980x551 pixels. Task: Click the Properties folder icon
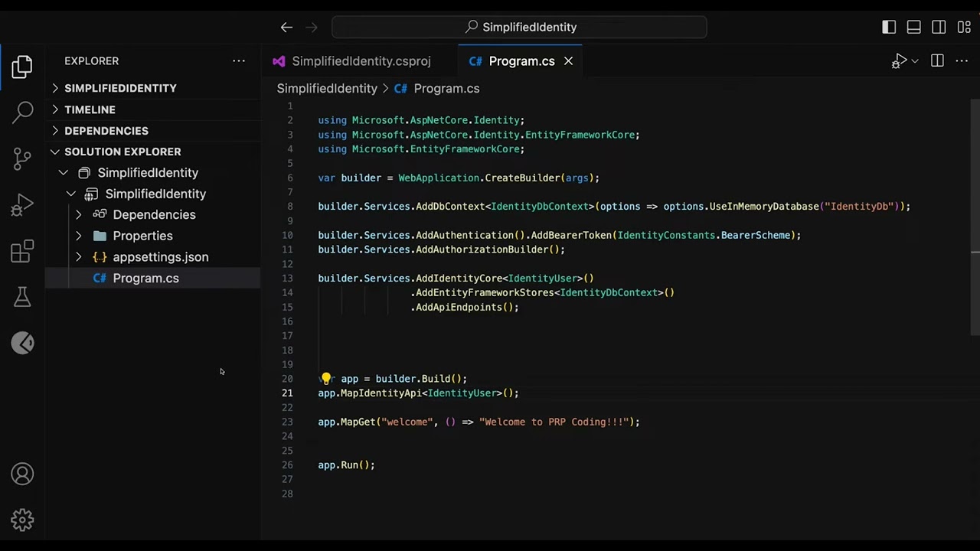pyautogui.click(x=100, y=236)
